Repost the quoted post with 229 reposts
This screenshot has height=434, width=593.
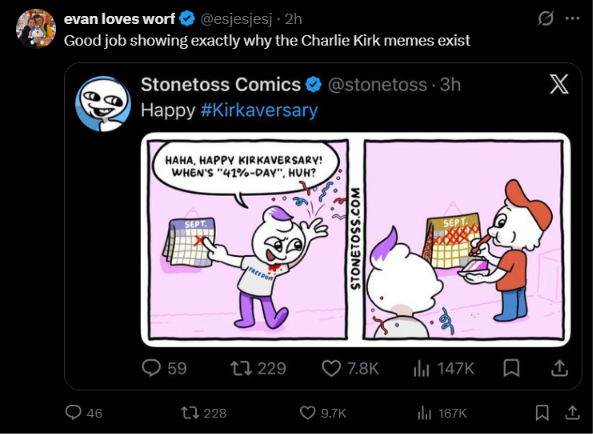click(x=259, y=368)
